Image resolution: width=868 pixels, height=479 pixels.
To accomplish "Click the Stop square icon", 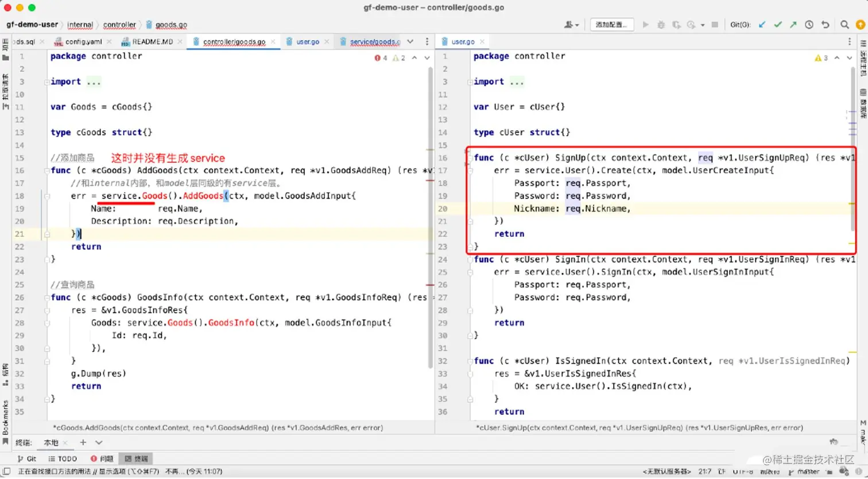I will (x=715, y=25).
